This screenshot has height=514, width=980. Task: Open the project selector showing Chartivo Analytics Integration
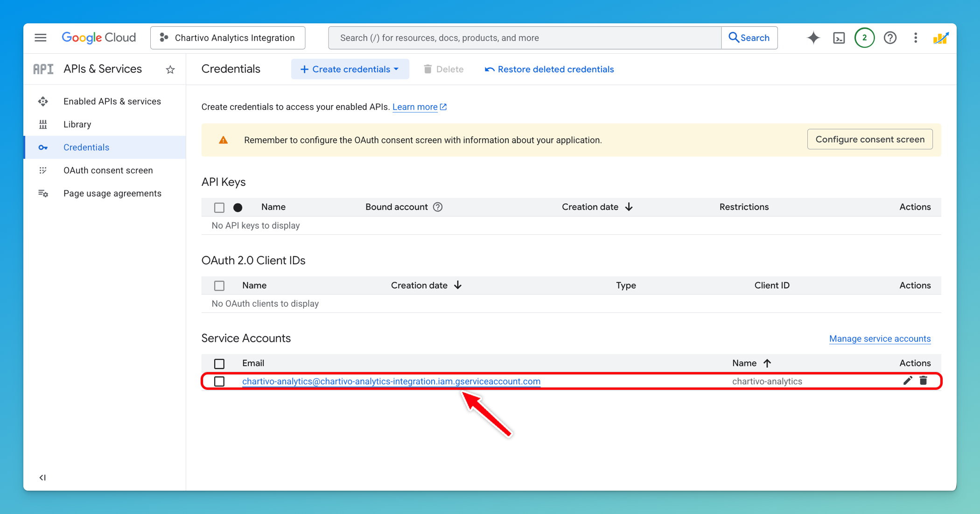click(x=228, y=37)
